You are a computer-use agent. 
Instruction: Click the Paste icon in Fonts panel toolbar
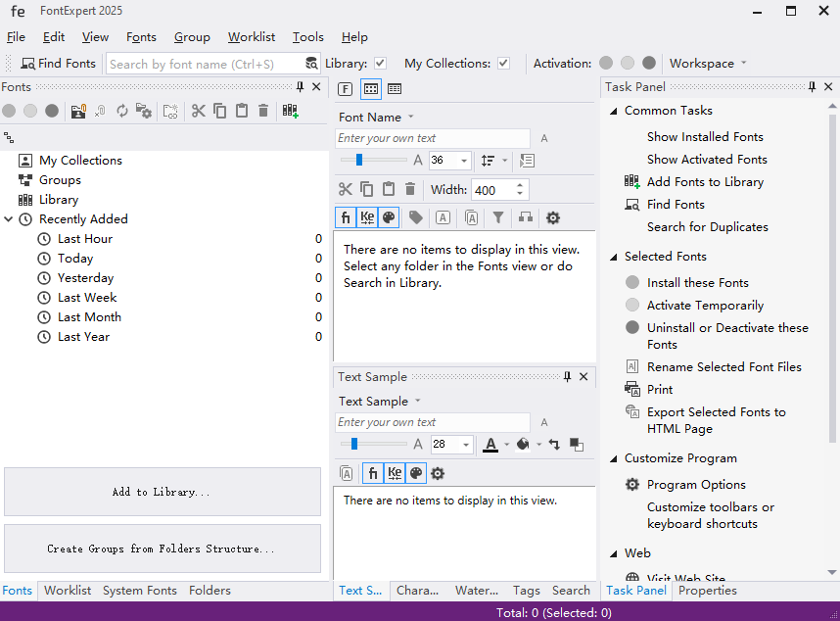[x=242, y=111]
